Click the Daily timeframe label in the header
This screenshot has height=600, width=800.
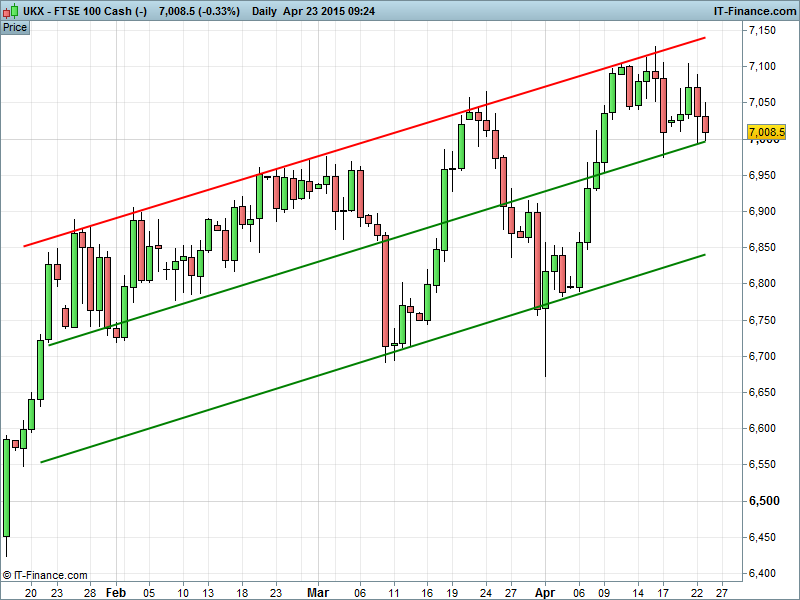pos(265,10)
